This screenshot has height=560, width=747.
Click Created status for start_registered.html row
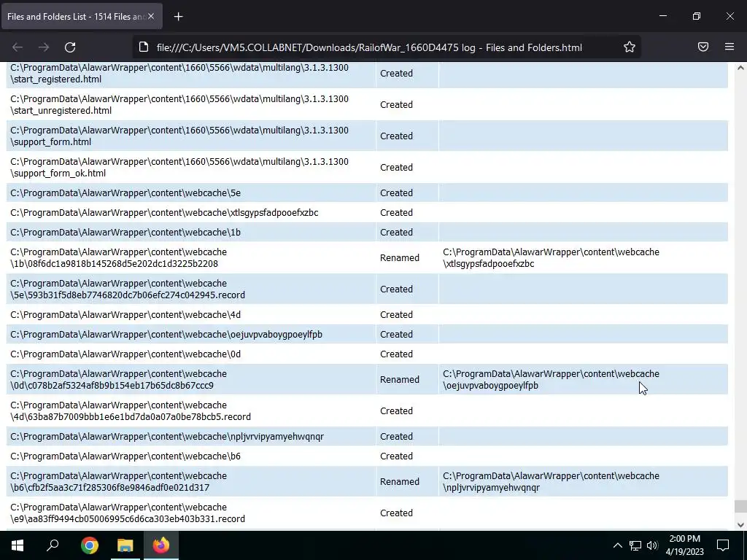click(396, 74)
